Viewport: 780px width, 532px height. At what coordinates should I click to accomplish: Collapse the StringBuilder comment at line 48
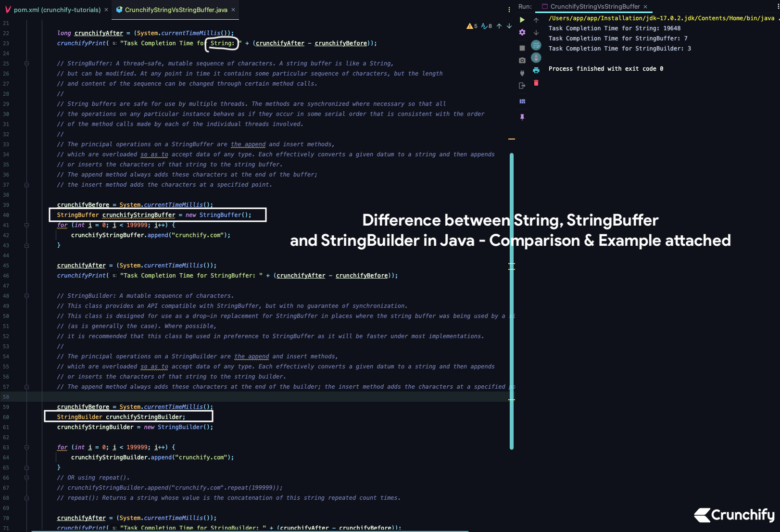(26, 296)
